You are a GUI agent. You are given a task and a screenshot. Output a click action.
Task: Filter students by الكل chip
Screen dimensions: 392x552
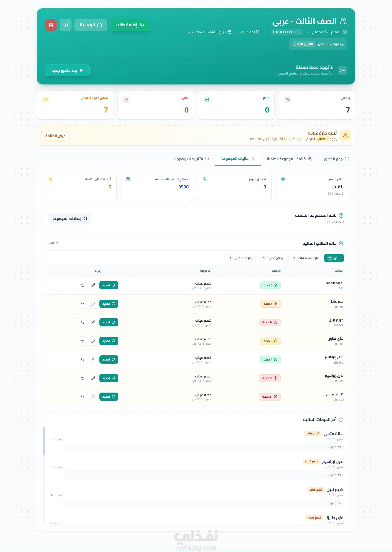coord(334,258)
